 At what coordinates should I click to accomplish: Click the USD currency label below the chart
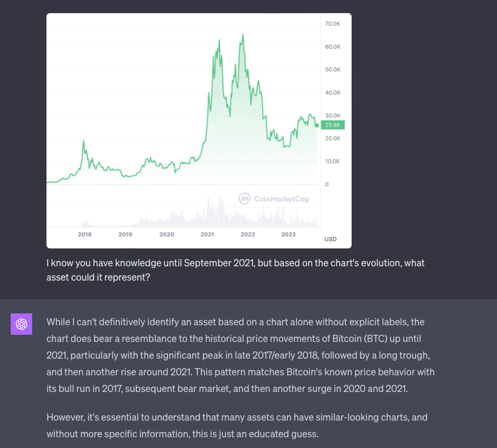[330, 239]
